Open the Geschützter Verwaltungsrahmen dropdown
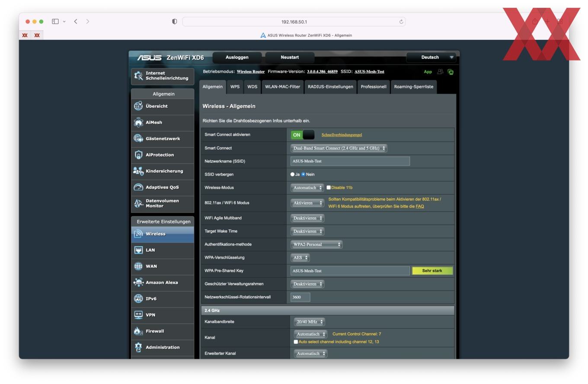The width and height of the screenshot is (588, 384). 307,284
